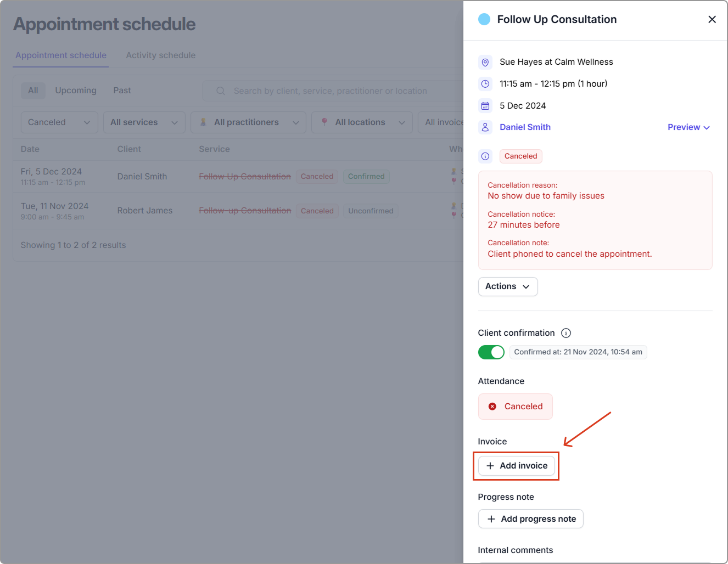Expand the Preview dropdown
Image resolution: width=728 pixels, height=564 pixels.
coord(688,127)
